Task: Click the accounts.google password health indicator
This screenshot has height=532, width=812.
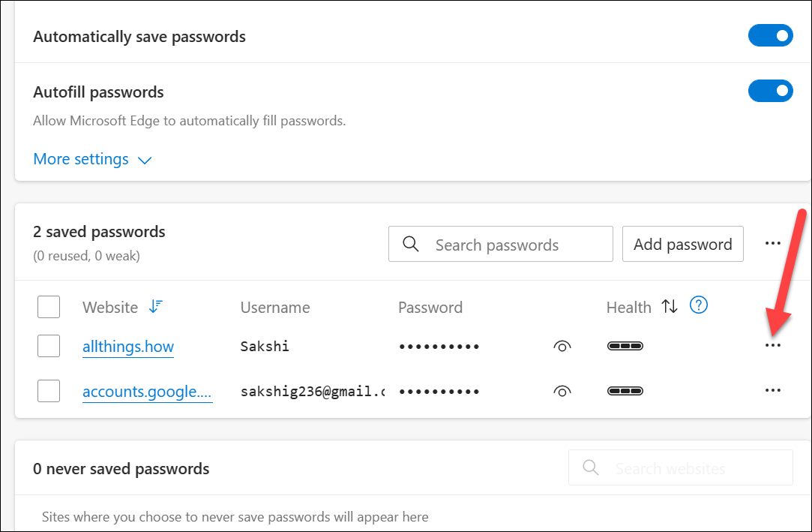Action: point(625,391)
